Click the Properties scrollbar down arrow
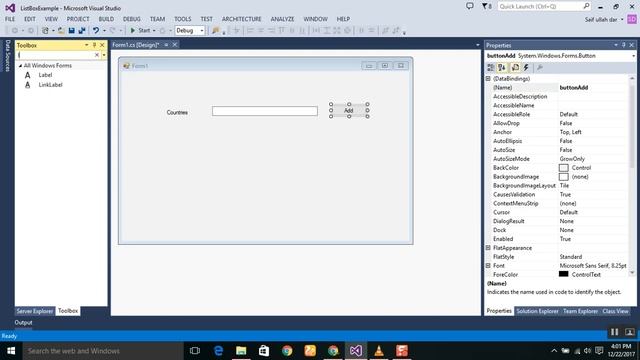The width and height of the screenshot is (640, 360). (x=632, y=273)
